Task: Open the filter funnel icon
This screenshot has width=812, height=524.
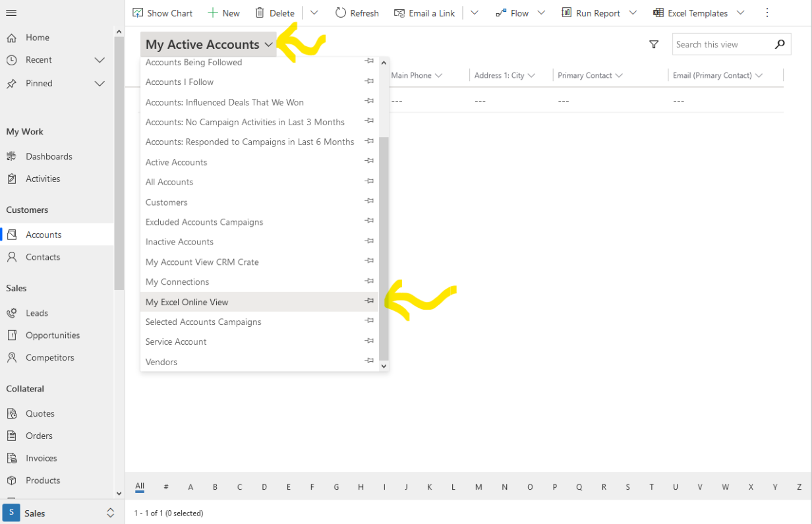Action: tap(654, 44)
